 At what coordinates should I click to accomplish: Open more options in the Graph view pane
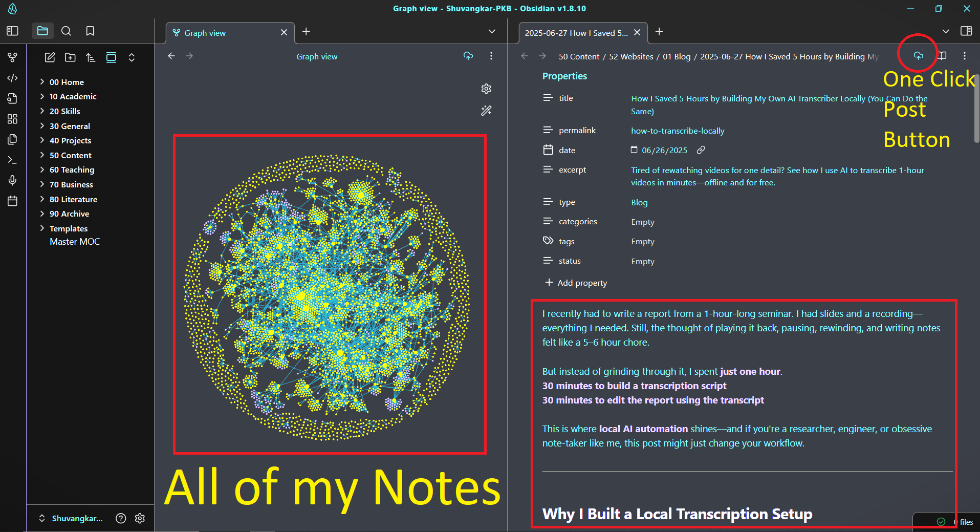tap(491, 56)
